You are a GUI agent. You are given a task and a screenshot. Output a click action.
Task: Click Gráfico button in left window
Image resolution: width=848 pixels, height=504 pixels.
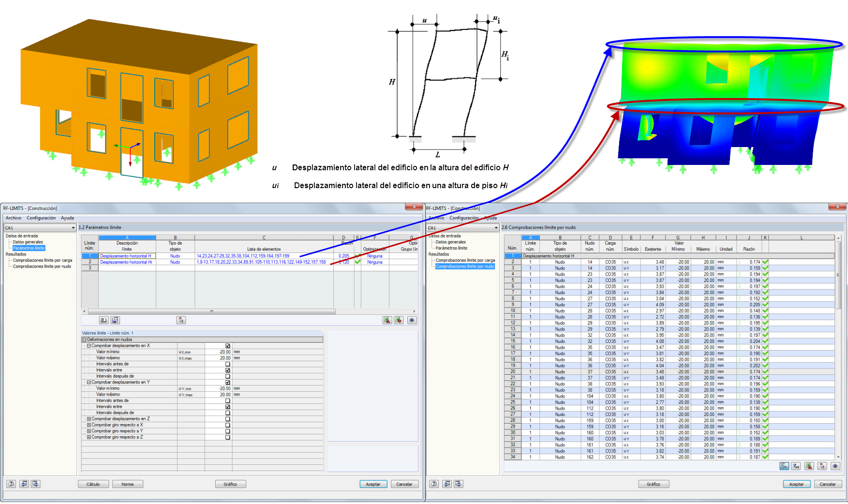(230, 484)
